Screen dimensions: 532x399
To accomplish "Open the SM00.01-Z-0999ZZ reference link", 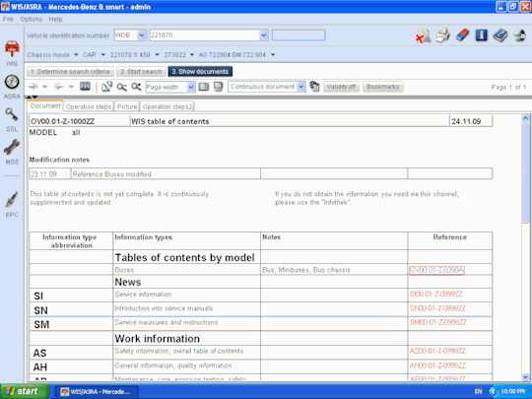I will [438, 322].
